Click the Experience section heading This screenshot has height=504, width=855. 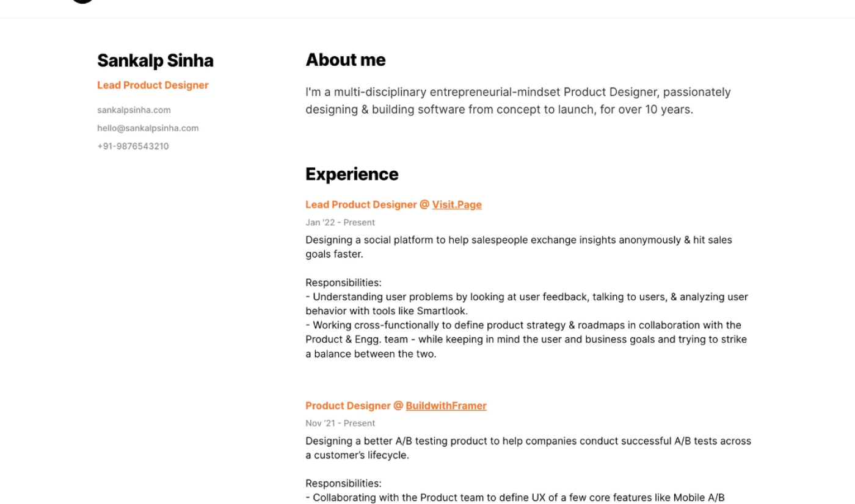click(x=352, y=174)
